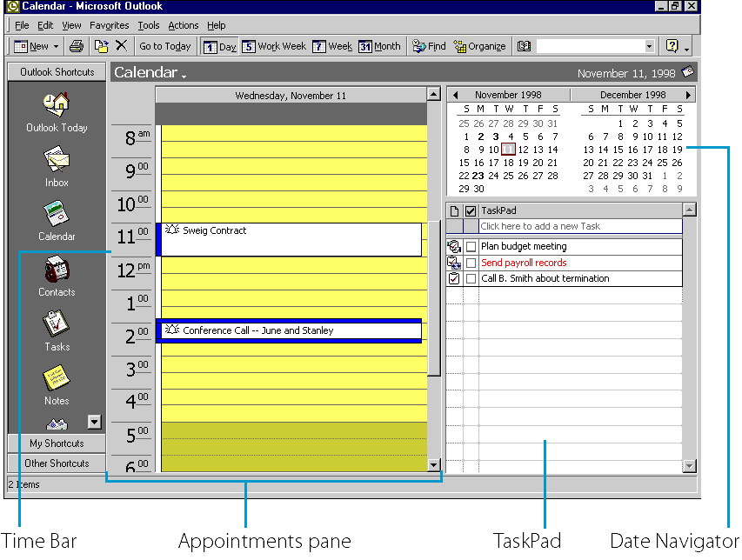Click the reminder bell on Sweig Contract
Image resolution: width=742 pixels, height=560 pixels.
point(171,230)
